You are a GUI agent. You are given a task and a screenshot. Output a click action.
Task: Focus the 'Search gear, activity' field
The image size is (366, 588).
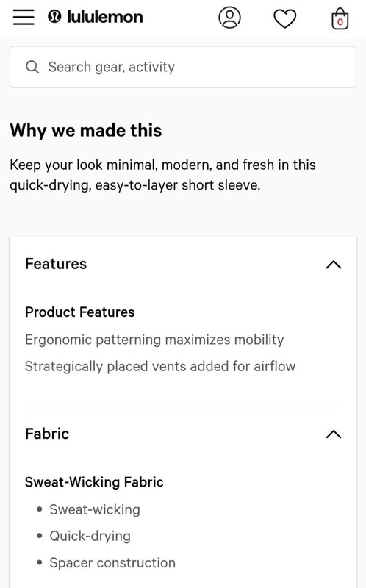(x=183, y=67)
